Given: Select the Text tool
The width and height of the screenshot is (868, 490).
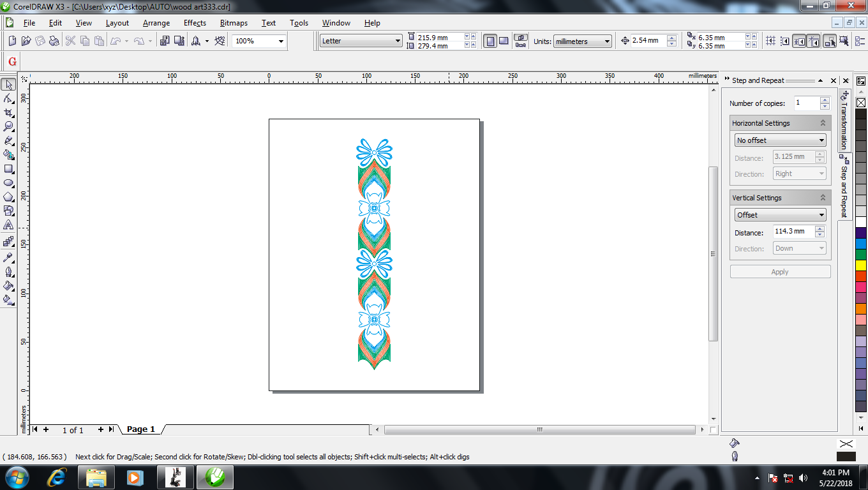Looking at the screenshot, I should click(x=8, y=225).
